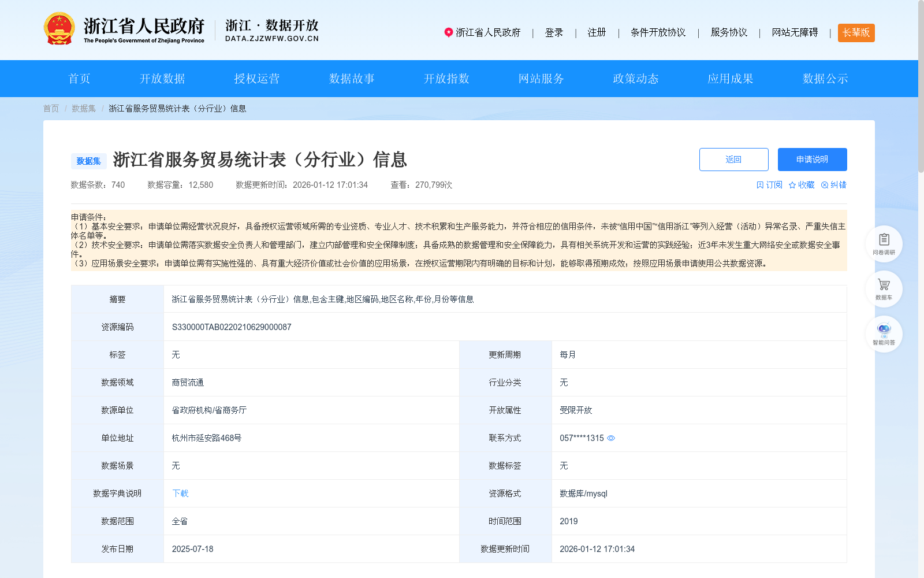Screen dimensions: 924x578
Task: Open the 应用成果 menu item
Action: (x=731, y=79)
